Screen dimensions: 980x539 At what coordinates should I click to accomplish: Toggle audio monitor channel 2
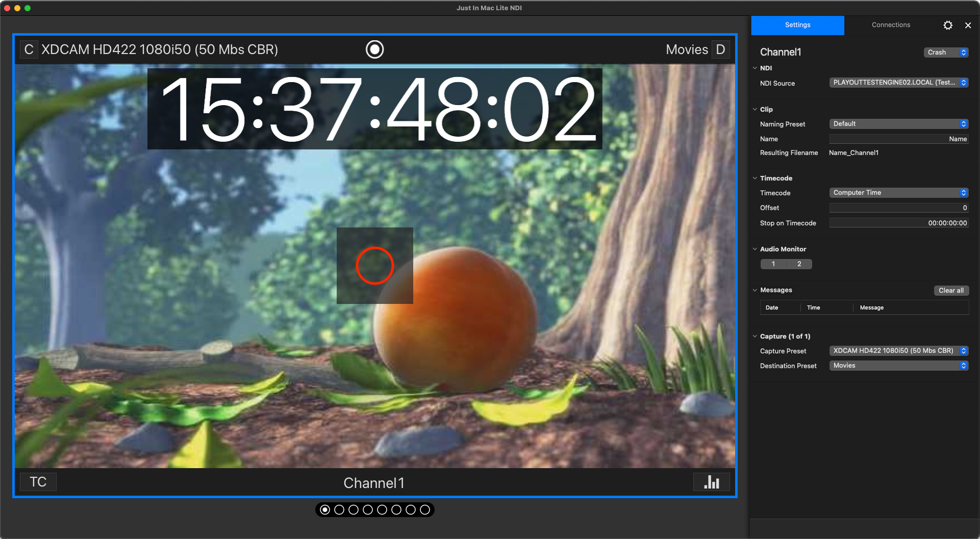[799, 264]
